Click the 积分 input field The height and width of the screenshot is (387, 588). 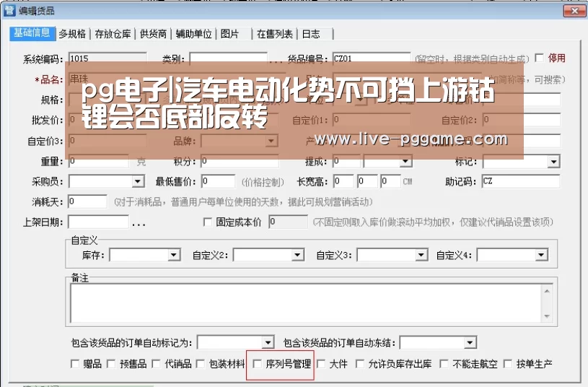click(240, 162)
